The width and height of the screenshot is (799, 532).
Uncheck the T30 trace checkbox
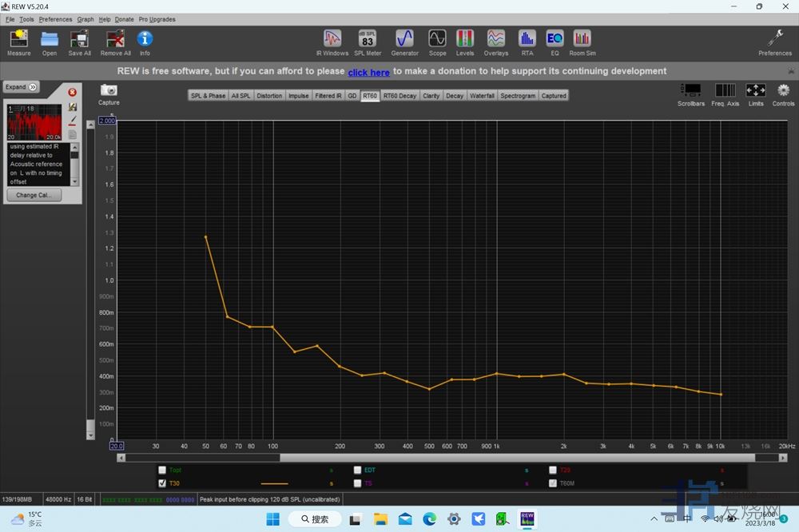click(163, 483)
